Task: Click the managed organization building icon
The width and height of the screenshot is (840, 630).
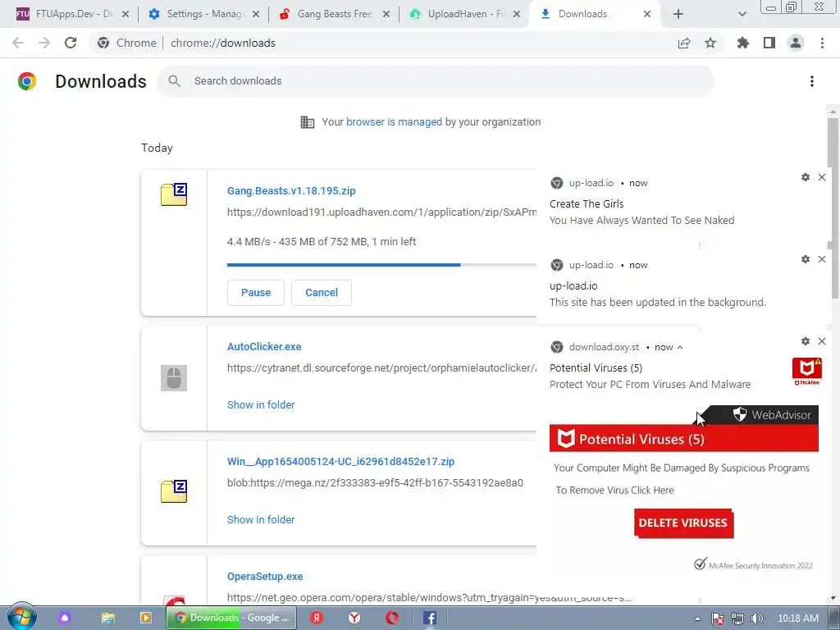Action: 308,122
